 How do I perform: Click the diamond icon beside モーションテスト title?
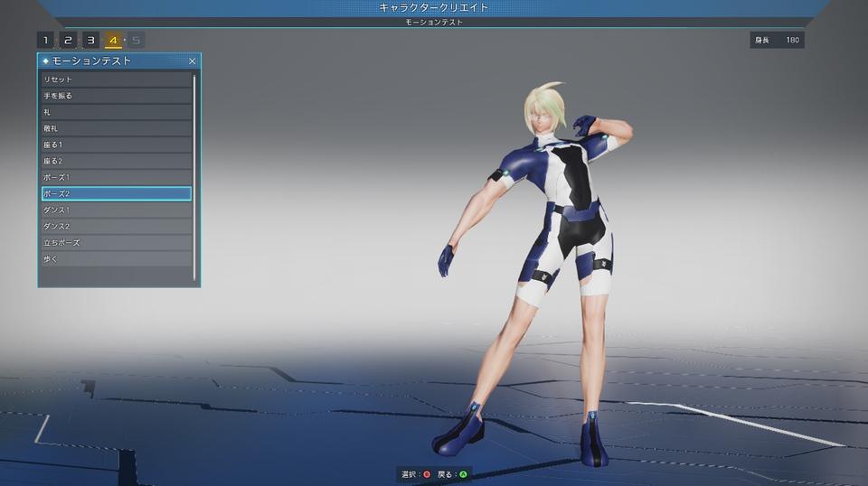coord(46,61)
